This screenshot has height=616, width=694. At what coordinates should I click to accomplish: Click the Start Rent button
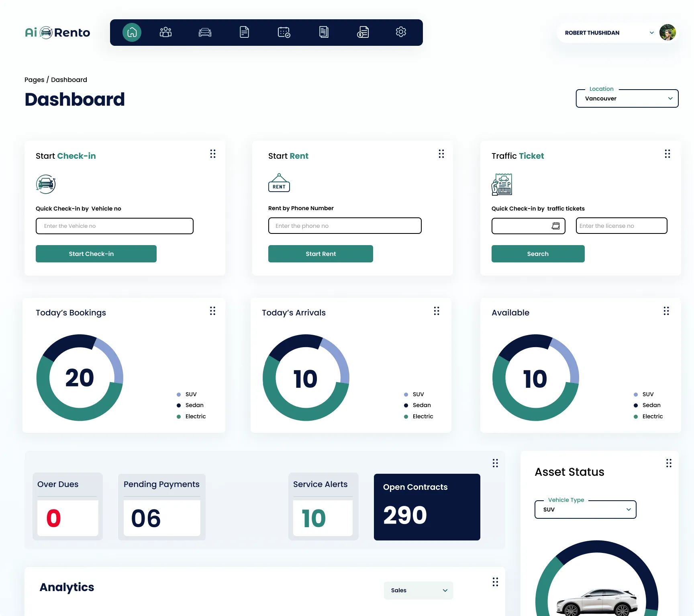(x=320, y=254)
